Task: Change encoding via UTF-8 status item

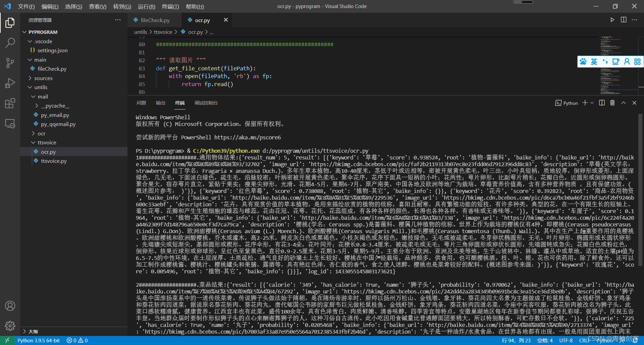Action: pyautogui.click(x=566, y=340)
